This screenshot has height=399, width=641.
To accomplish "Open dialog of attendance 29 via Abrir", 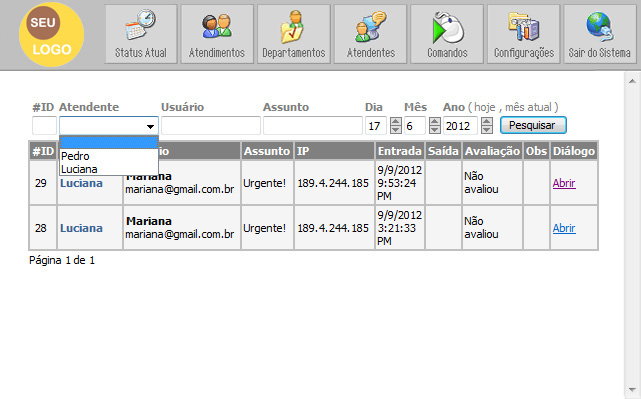I will point(564,183).
